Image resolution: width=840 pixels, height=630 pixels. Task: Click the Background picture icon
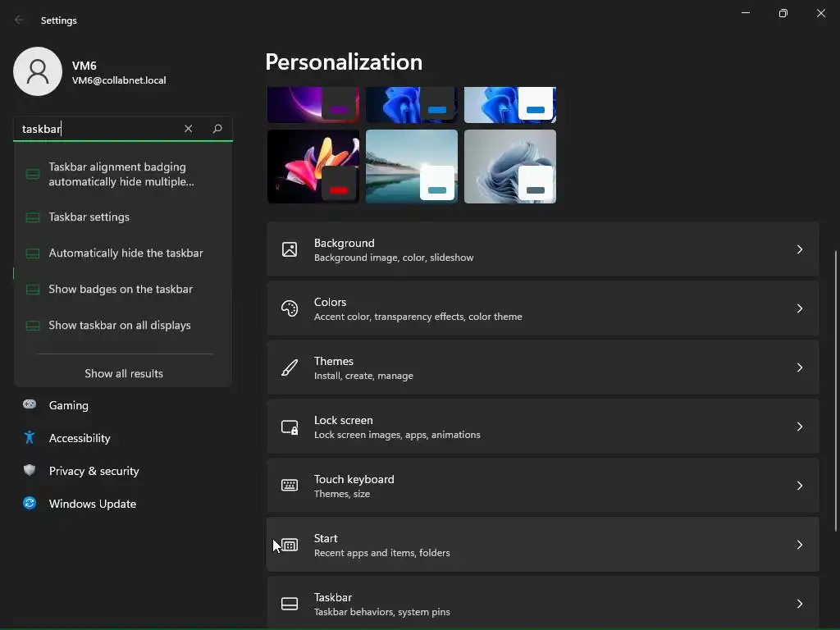[290, 249]
